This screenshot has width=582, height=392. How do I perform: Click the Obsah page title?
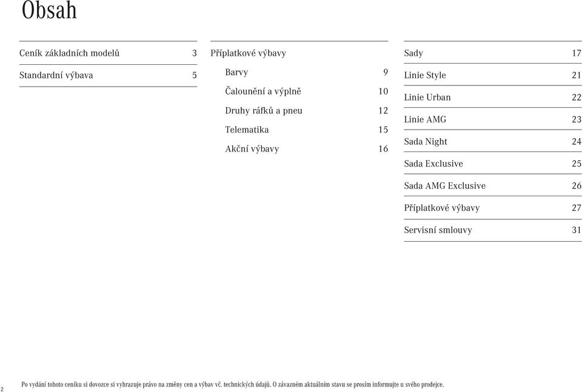(49, 10)
